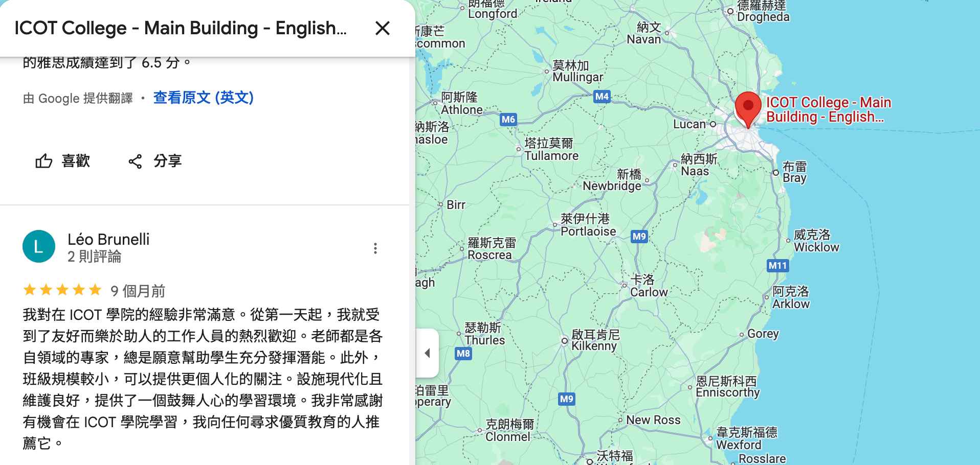Click the Roscrea town label
The width and height of the screenshot is (980, 465).
click(x=491, y=248)
